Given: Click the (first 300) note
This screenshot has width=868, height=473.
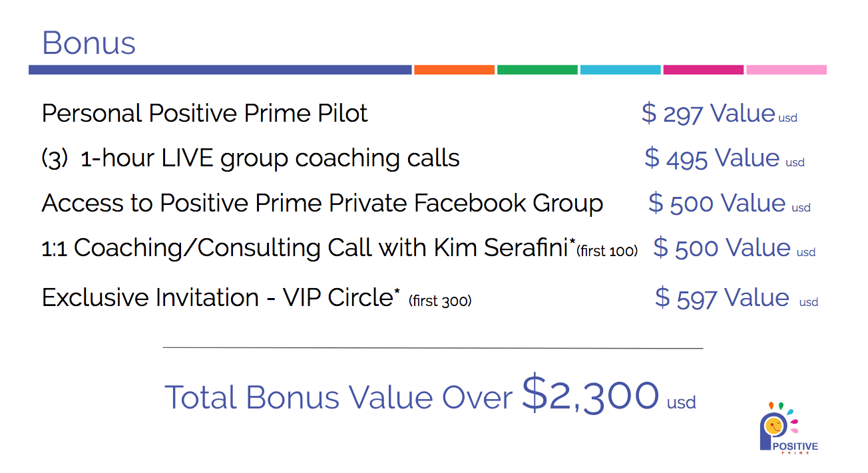Looking at the screenshot, I should (440, 301).
